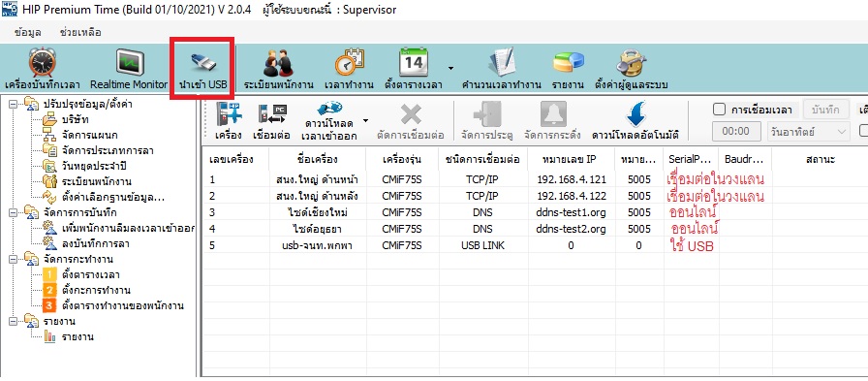Image resolution: width=868 pixels, height=381 pixels.
Task: Click the USB LINK connection cell
Action: (482, 245)
